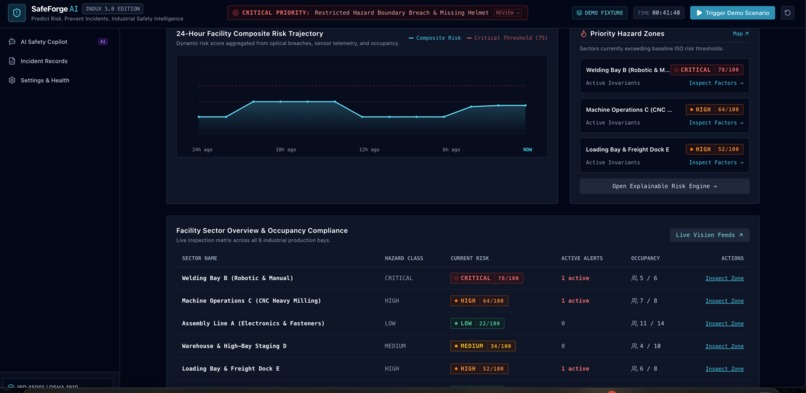Image resolution: width=806 pixels, height=393 pixels.
Task: Click the AI Safety Copilot chat icon
Action: coord(12,42)
